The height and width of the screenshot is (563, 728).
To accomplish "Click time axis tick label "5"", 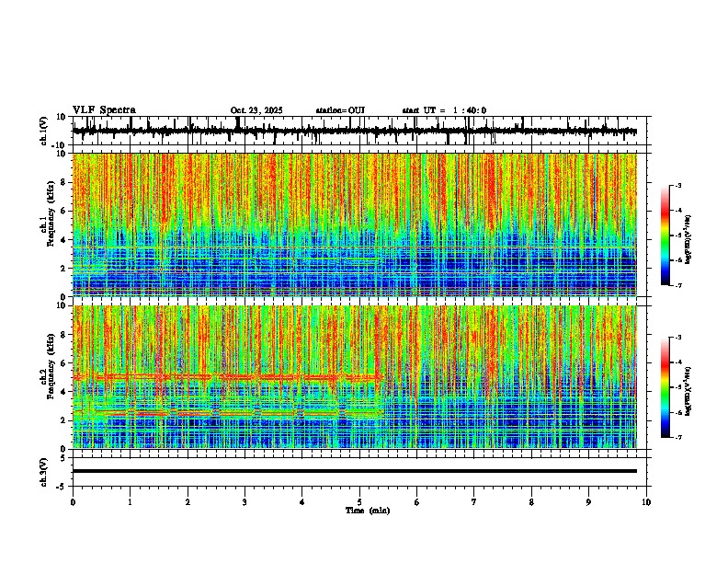I will click(359, 502).
